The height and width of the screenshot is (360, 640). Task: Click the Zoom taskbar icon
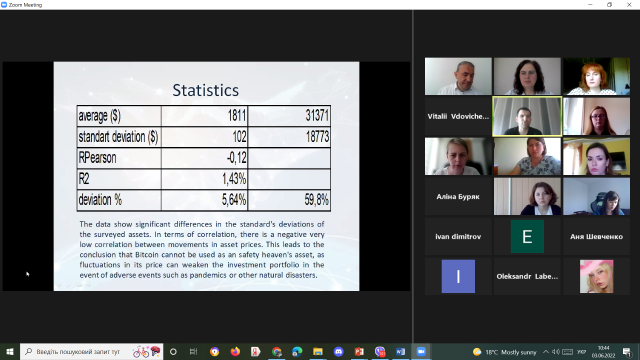[x=421, y=351]
